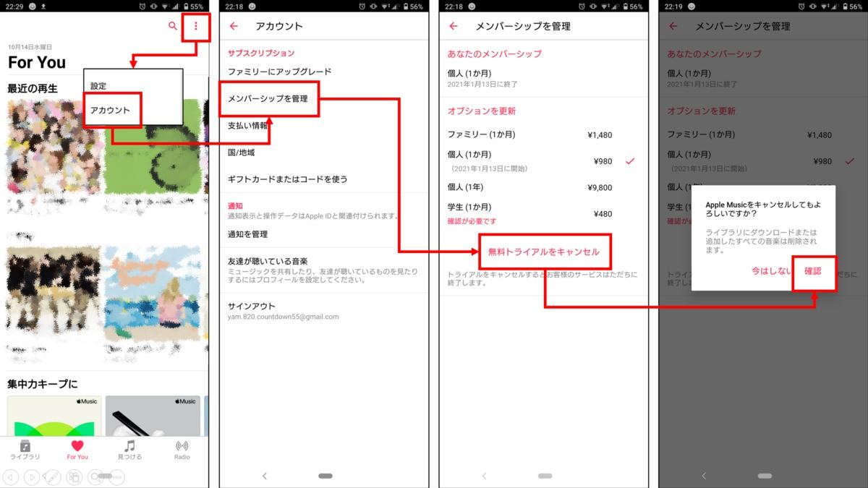Tap the faint copy icon in the bottom overlay

coord(74,477)
